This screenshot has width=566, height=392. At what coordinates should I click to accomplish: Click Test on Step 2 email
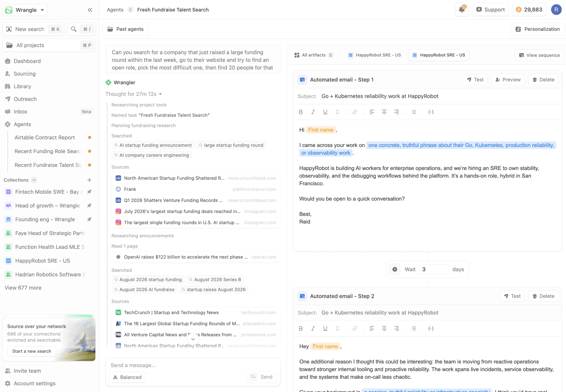tap(512, 296)
